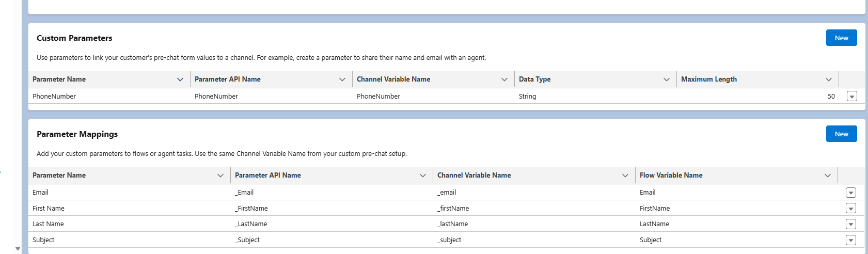
Task: Open row actions menu for Subject mapping
Action: click(850, 240)
